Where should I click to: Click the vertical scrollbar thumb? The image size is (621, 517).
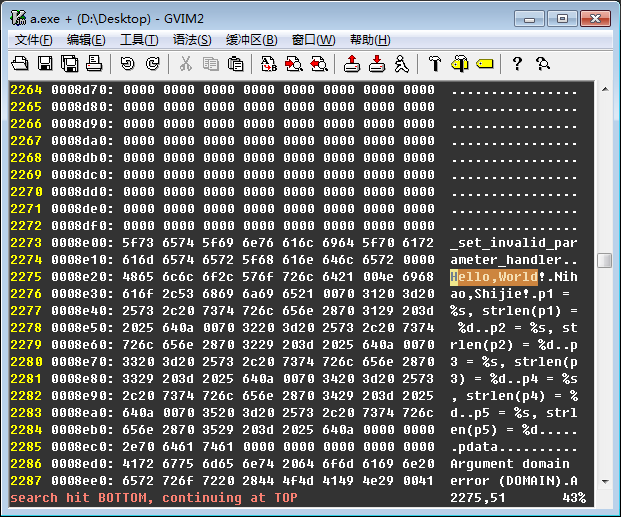pos(604,261)
